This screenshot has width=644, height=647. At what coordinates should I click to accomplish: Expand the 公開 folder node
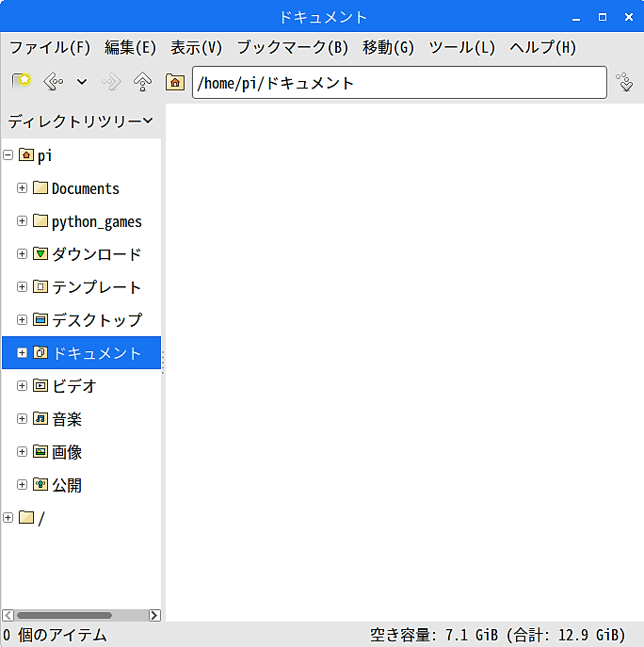coord(23,484)
